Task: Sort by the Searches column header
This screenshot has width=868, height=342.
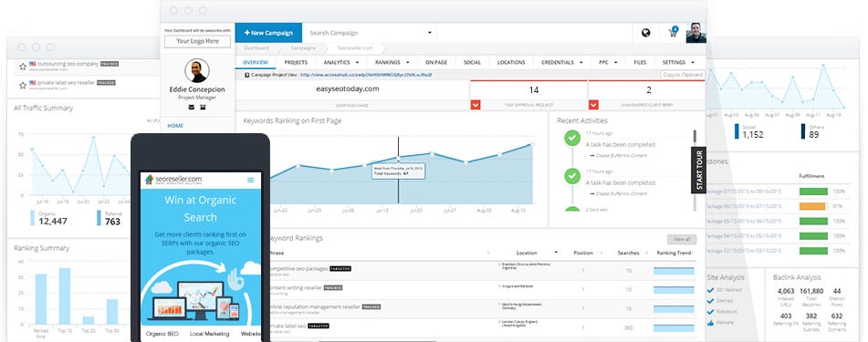Action: (x=628, y=253)
